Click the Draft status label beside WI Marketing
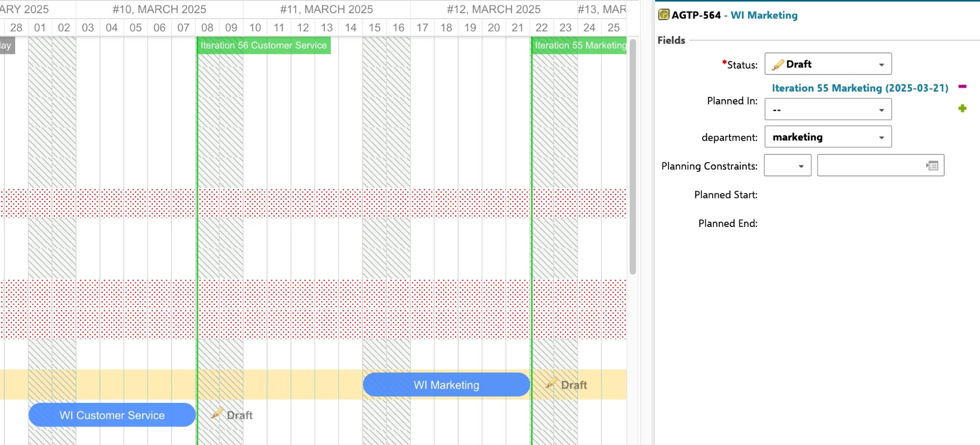 tap(574, 385)
